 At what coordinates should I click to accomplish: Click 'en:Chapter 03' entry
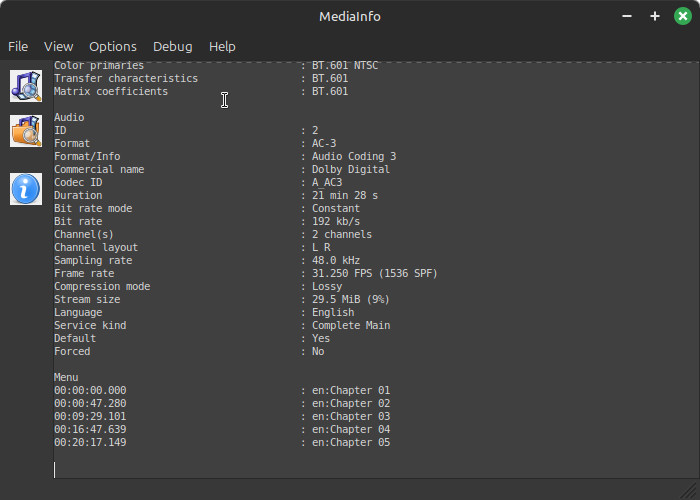coord(351,416)
